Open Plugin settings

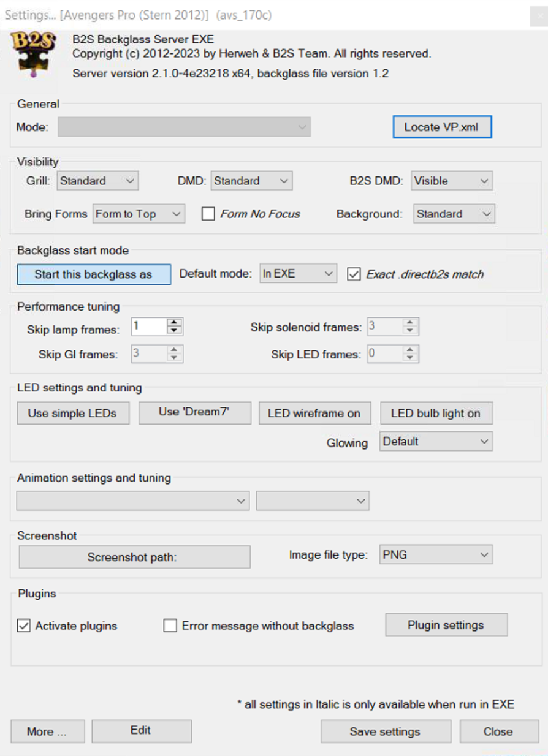tap(446, 625)
